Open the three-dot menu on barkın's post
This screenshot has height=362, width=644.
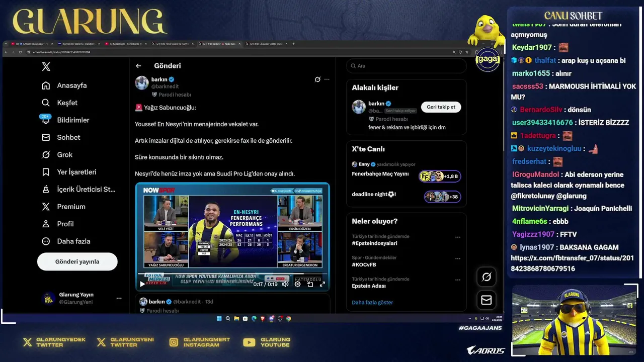(327, 79)
